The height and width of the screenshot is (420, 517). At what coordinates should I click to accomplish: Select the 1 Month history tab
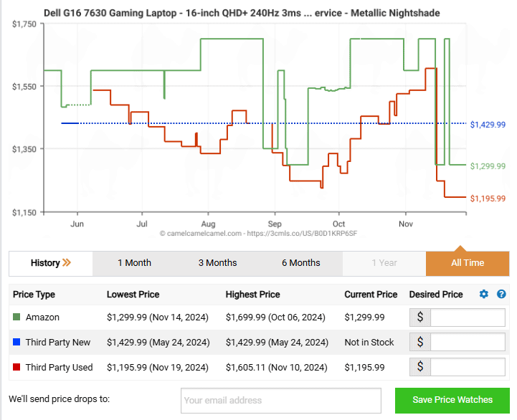pyautogui.click(x=134, y=263)
